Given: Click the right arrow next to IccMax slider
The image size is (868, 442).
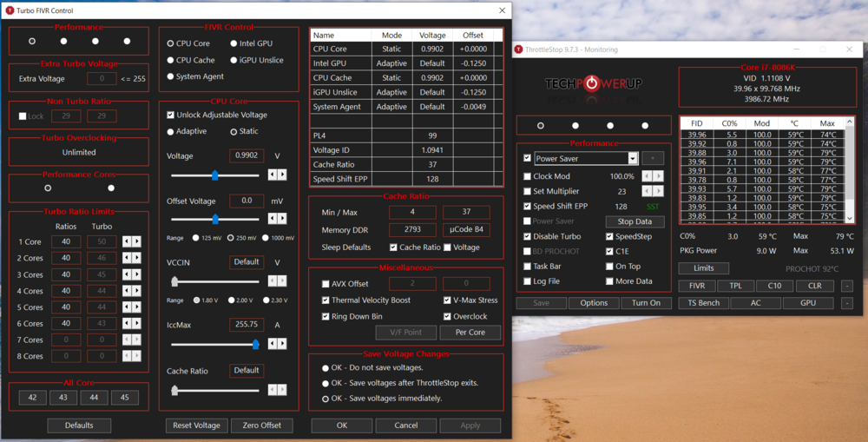Looking at the screenshot, I should [282, 344].
